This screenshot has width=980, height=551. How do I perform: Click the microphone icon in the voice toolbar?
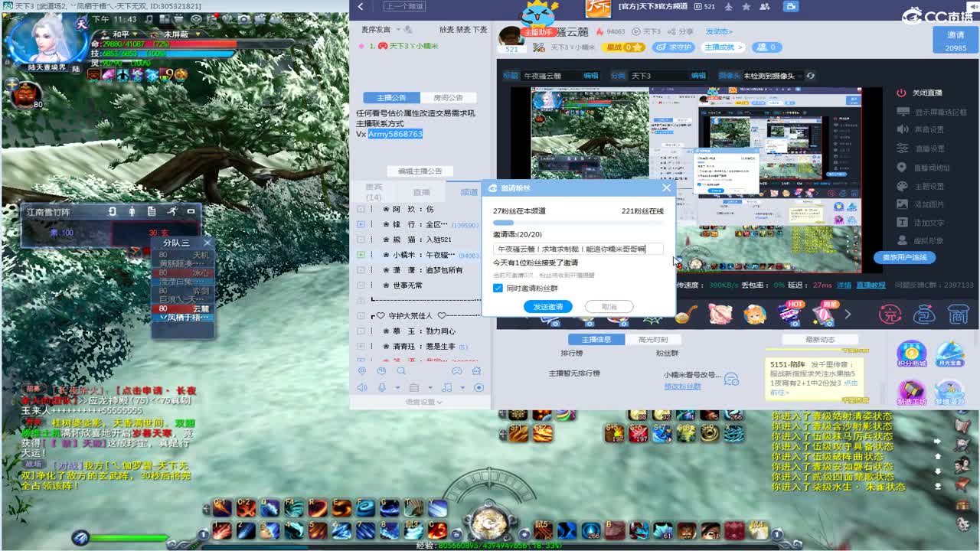click(382, 386)
